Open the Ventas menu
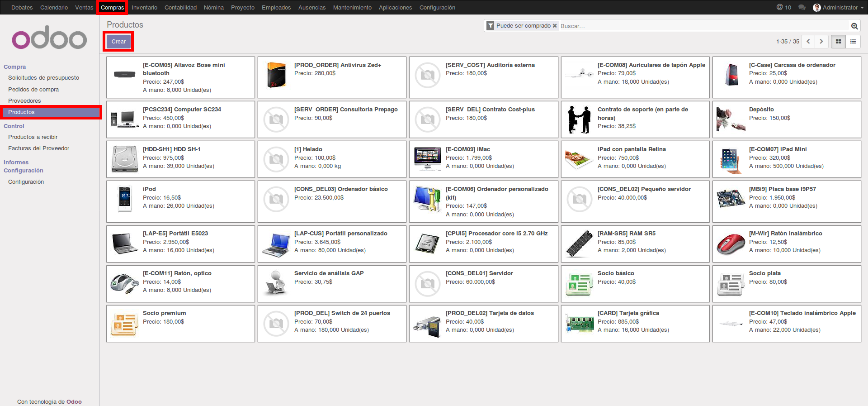 (84, 8)
